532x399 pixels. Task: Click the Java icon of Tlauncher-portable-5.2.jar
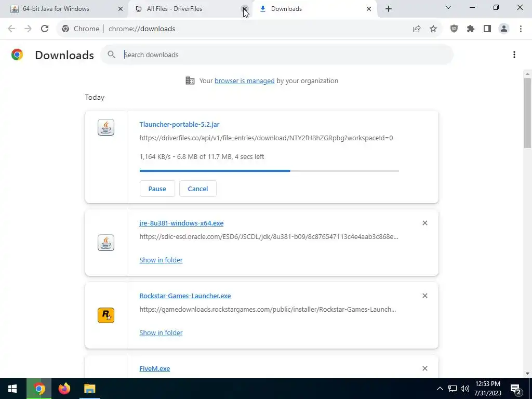[x=106, y=128]
